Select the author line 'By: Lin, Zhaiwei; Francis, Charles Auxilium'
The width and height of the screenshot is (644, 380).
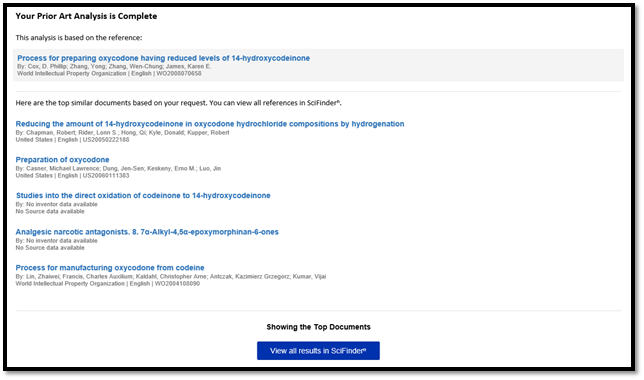pos(171,276)
